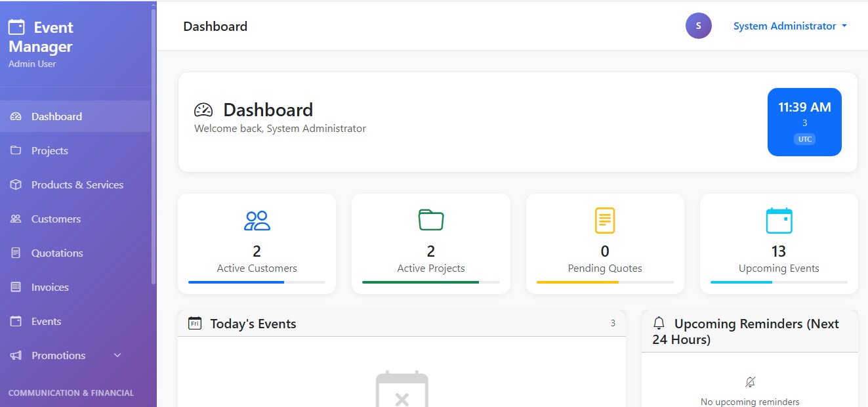Expand the Promotions sidebar menu
The height and width of the screenshot is (407, 868).
point(117,355)
